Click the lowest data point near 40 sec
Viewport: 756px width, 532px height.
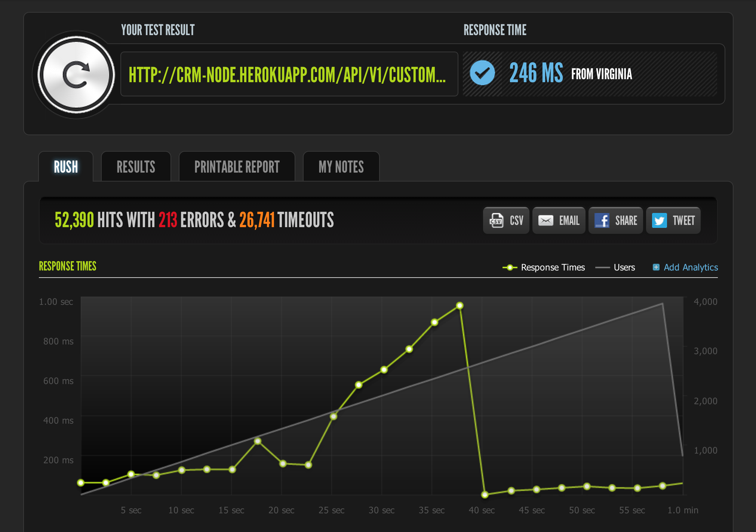pos(485,495)
